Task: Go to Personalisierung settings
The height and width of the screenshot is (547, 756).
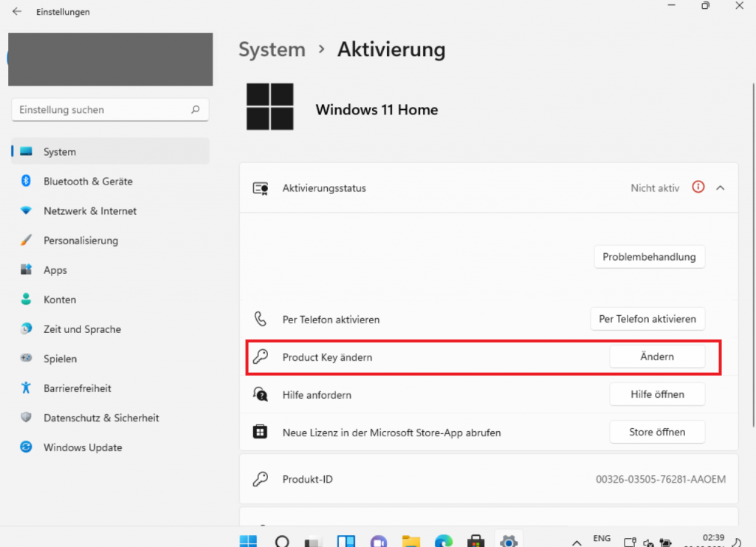Action: pos(80,240)
